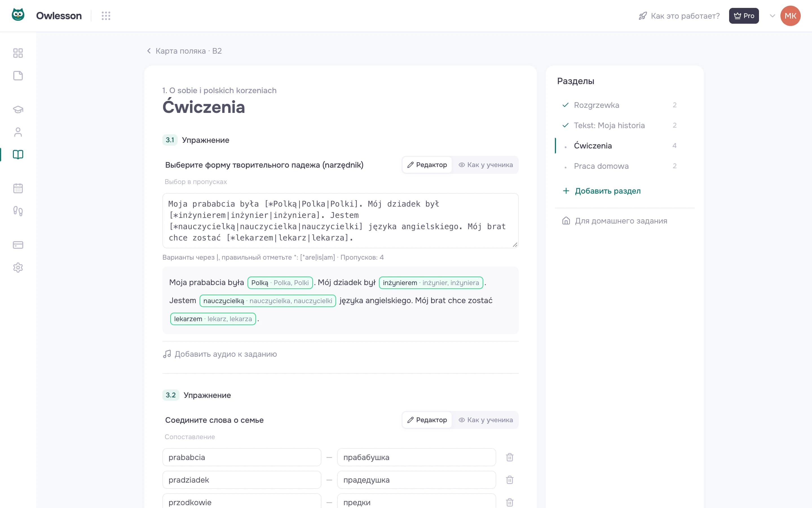Viewport: 812px width, 508px height.
Task: Click Добавить аудио к заданию
Action: 220,354
